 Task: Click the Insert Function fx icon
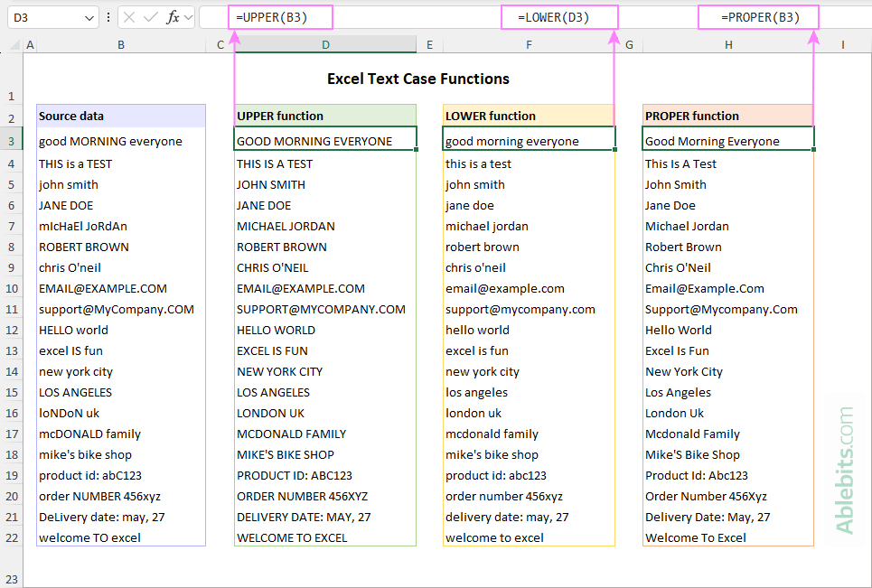(173, 17)
